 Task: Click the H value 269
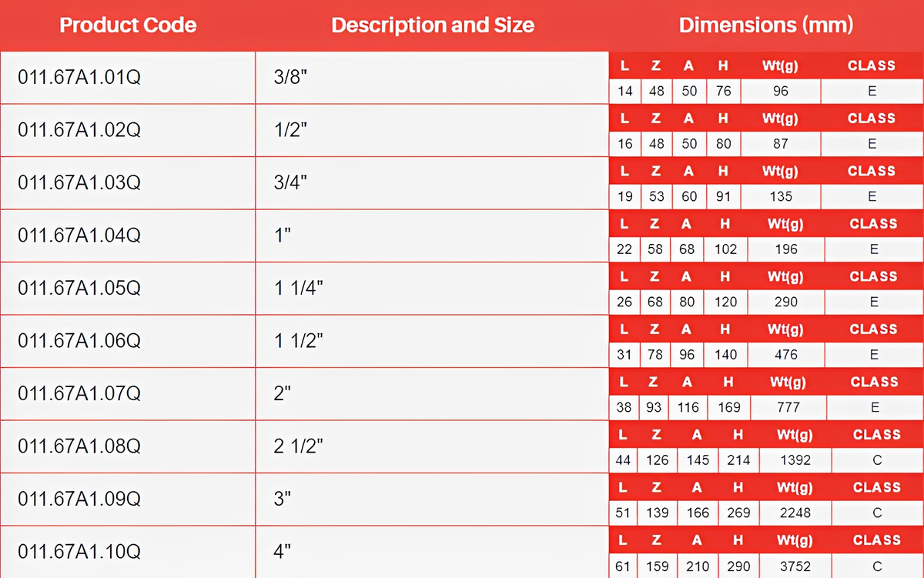(738, 513)
